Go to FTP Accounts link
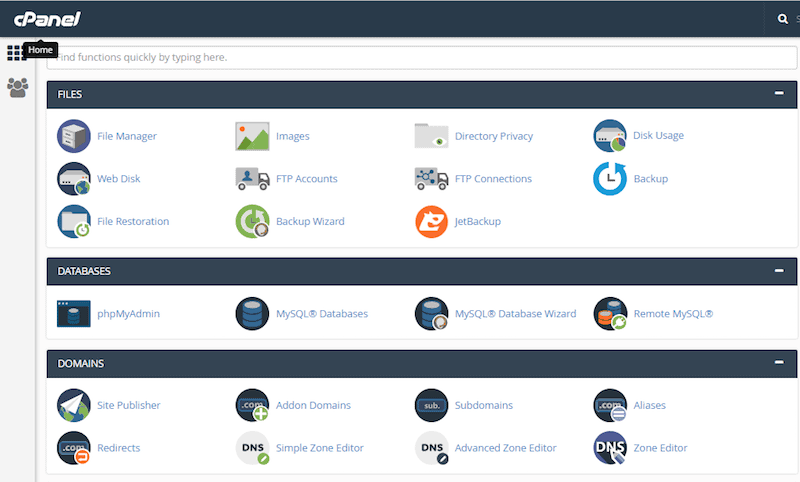The width and height of the screenshot is (800, 482). (x=307, y=179)
